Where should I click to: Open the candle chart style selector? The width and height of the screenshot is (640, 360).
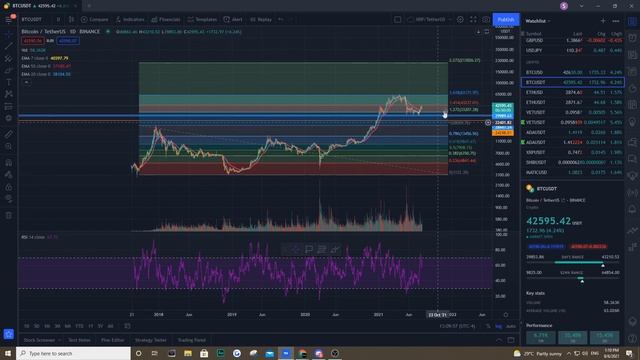71,20
